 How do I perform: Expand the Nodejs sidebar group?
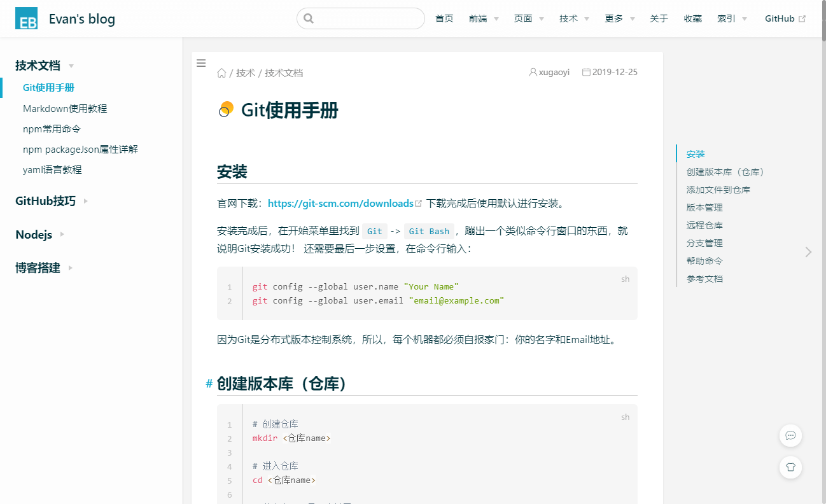coord(40,234)
